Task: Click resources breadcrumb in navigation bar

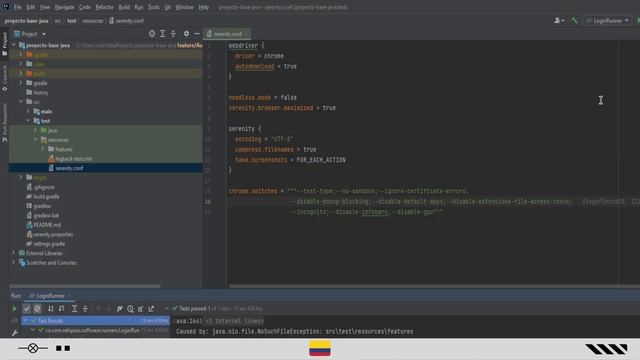Action: point(93,20)
